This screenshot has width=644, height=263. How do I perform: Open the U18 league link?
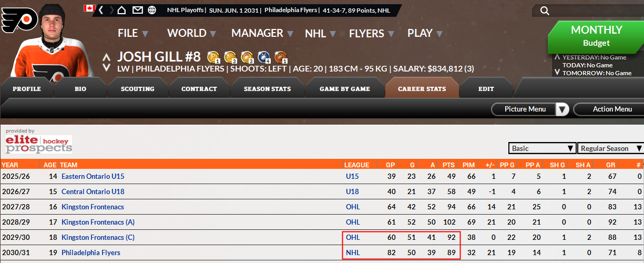pyautogui.click(x=352, y=191)
